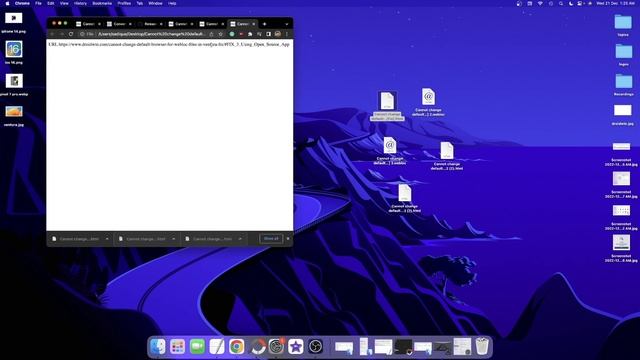Screen dimensions: 640x360
Task: Open the Wi-Fi status menu
Action: point(540,3)
